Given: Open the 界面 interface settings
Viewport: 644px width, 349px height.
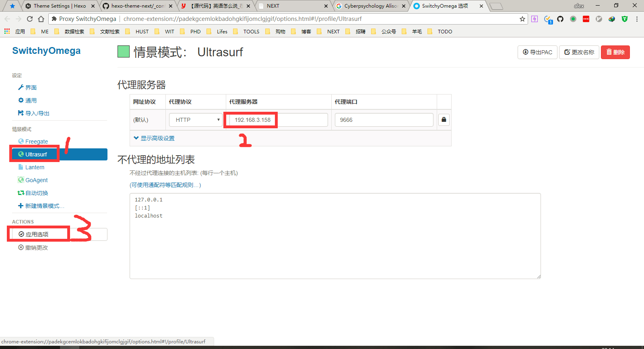Looking at the screenshot, I should click(27, 87).
